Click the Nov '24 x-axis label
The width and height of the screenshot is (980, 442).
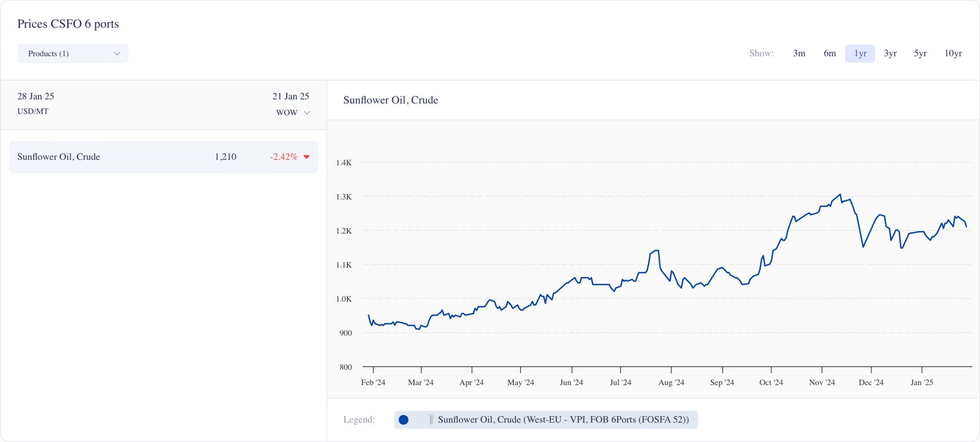821,383
